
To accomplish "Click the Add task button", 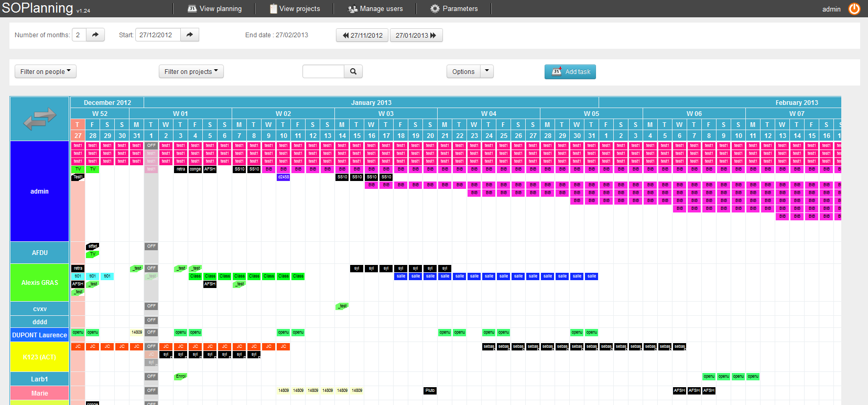I will pyautogui.click(x=570, y=72).
